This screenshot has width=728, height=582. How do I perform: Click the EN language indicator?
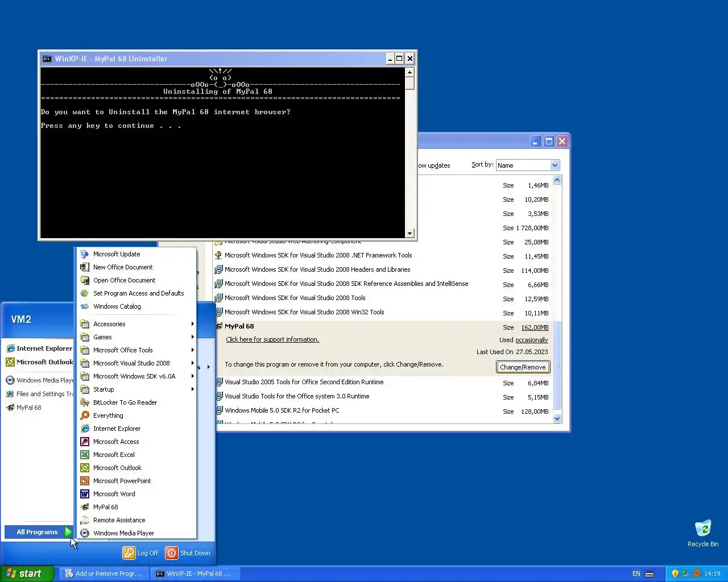pos(636,573)
